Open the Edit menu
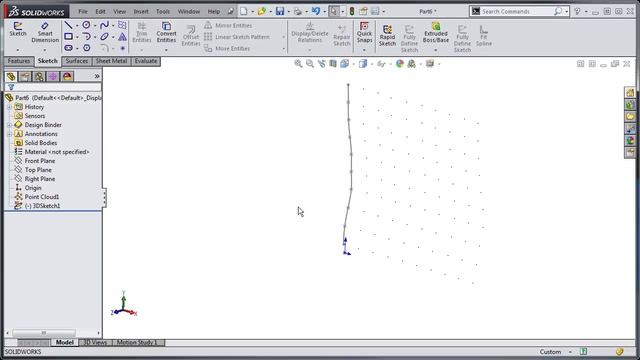 [x=100, y=11]
